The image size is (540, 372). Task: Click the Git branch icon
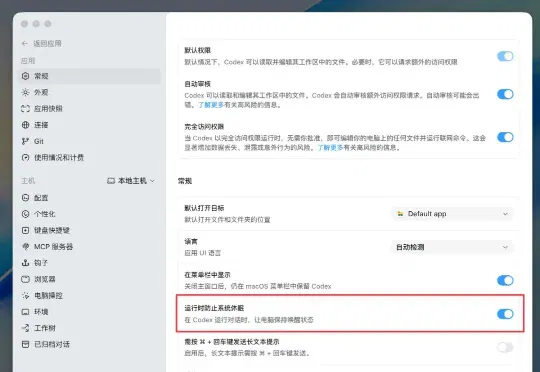[25, 141]
